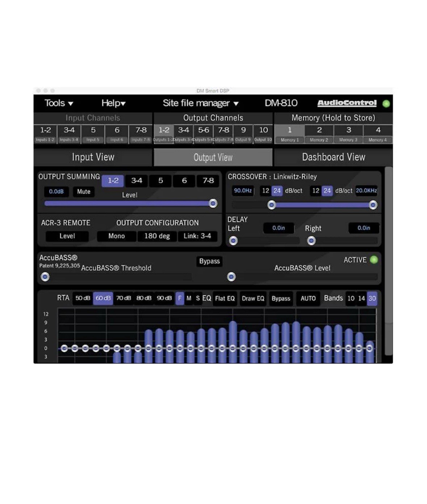Click the output Level slider handle
The height and width of the screenshot is (504, 427).
click(x=213, y=203)
